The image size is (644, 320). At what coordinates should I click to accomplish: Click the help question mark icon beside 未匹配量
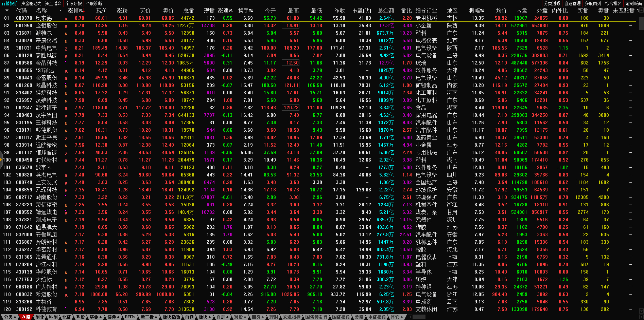(x=638, y=11)
